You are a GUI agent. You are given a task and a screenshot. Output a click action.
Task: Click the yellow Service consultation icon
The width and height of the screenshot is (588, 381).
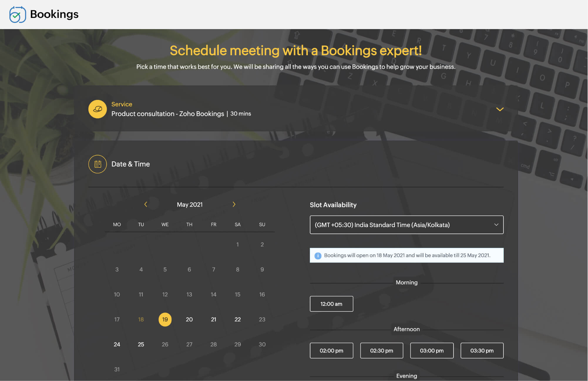[x=98, y=109]
